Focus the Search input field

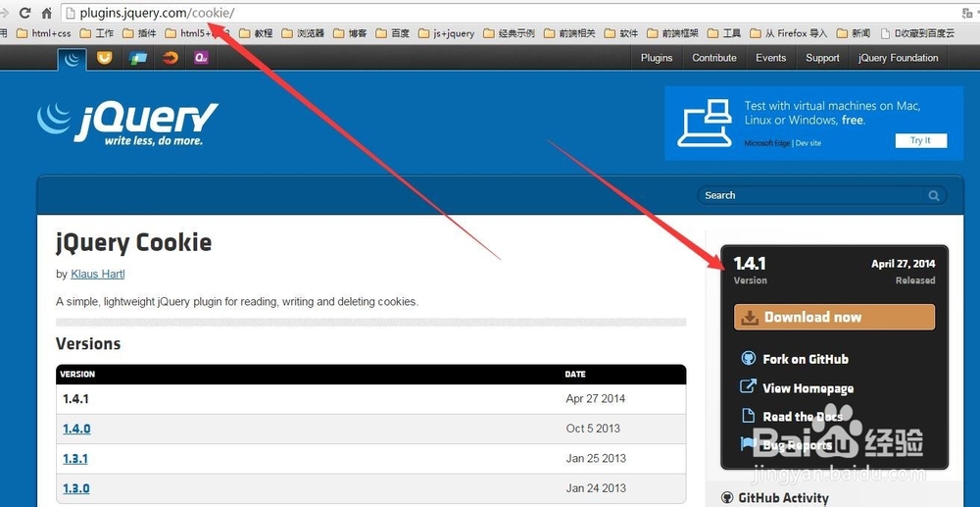click(811, 196)
